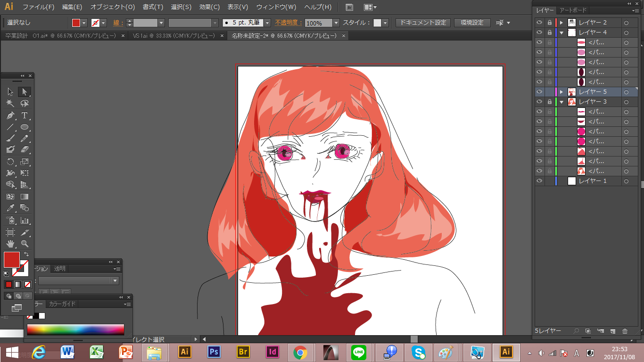Select the Type tool
The width and height of the screenshot is (644, 362).
click(25, 115)
